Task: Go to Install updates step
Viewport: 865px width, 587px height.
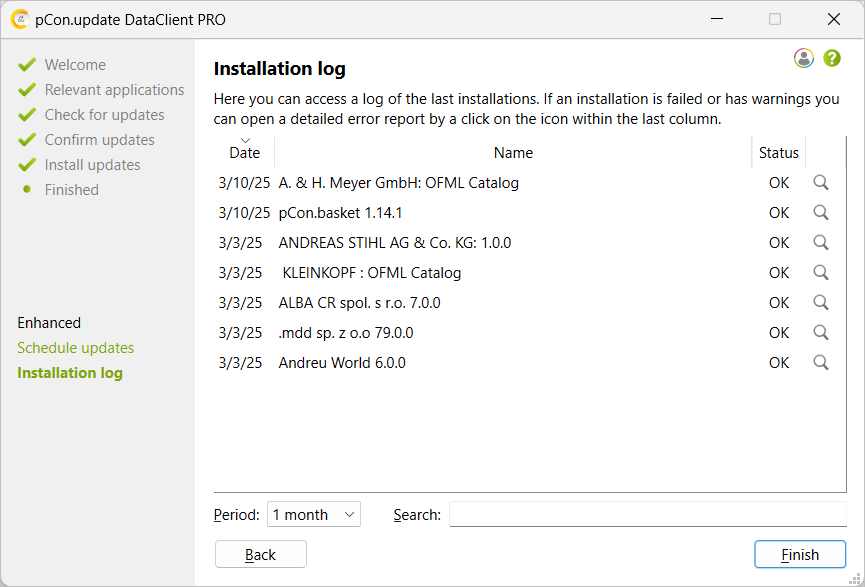Action: point(92,164)
